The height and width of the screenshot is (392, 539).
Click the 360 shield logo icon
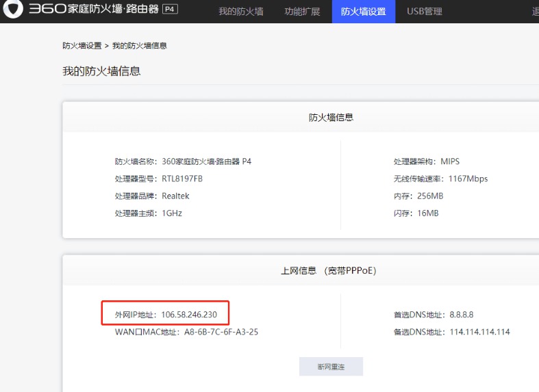click(13, 8)
